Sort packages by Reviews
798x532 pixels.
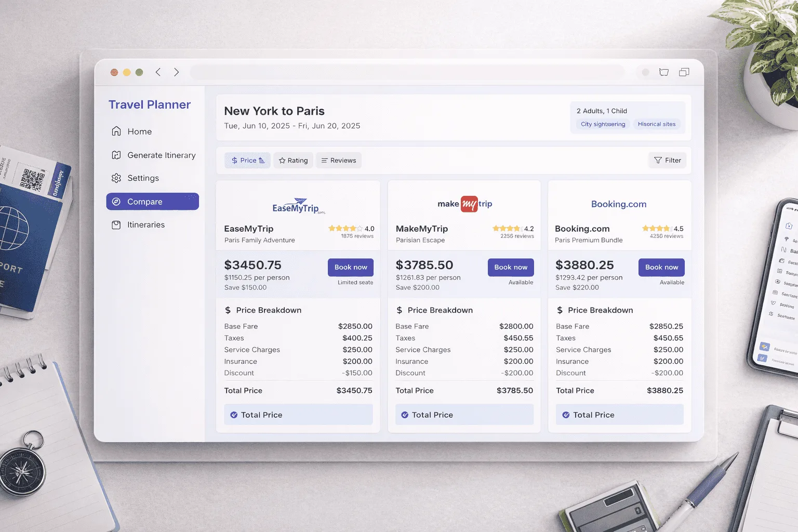pyautogui.click(x=339, y=160)
